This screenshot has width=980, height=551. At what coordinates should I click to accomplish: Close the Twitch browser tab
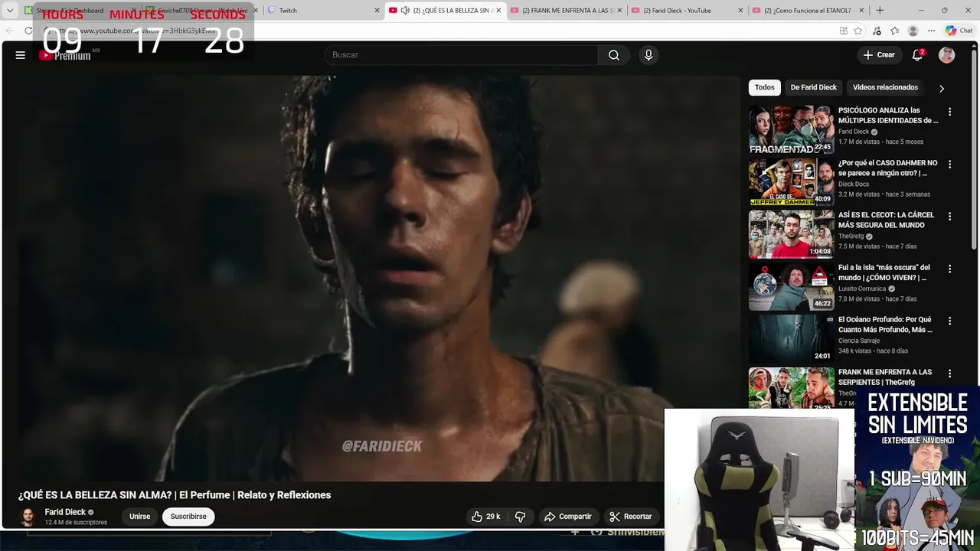377,11
